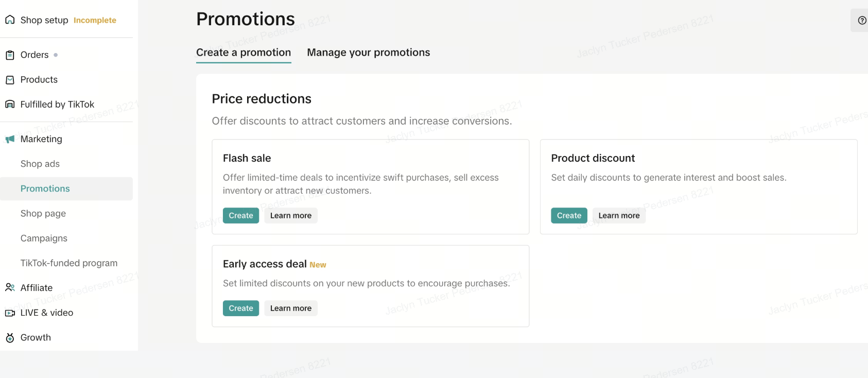The image size is (868, 378).
Task: Click the Marketing megaphone icon
Action: coord(10,139)
